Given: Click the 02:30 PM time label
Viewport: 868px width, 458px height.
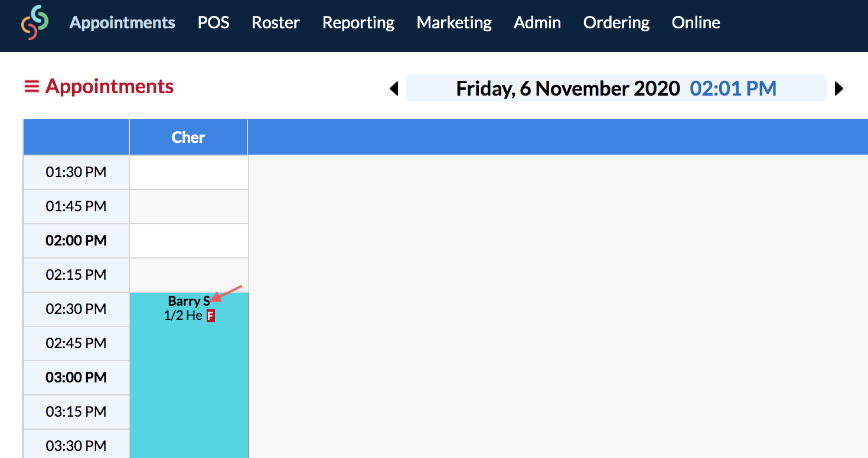Looking at the screenshot, I should (76, 309).
